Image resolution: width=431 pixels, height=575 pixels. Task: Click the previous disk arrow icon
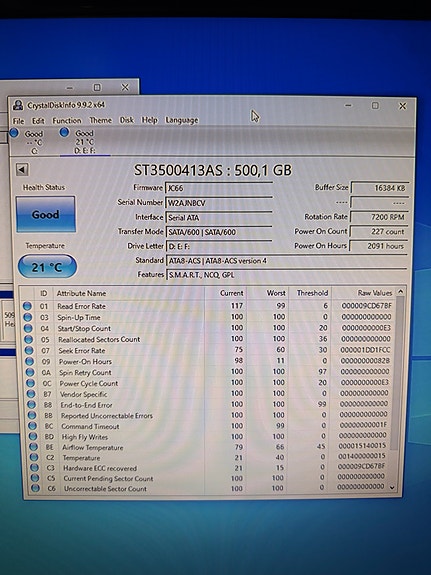click(22, 170)
